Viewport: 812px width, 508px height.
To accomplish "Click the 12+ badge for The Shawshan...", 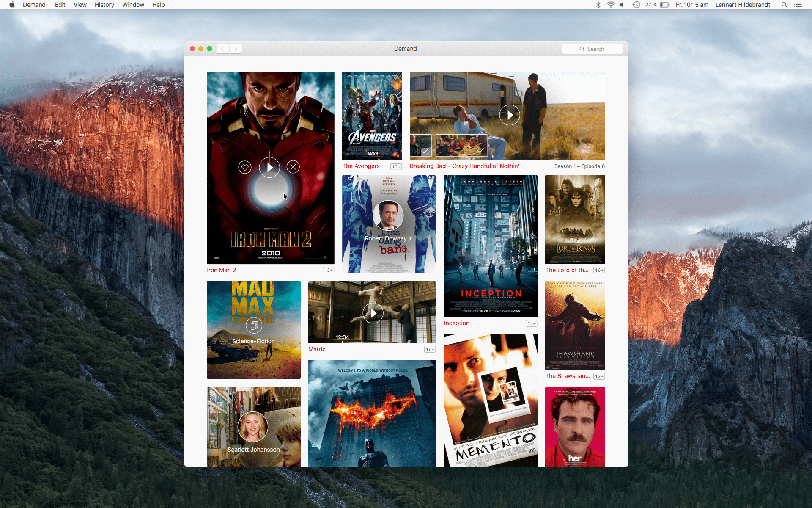I will coord(599,376).
